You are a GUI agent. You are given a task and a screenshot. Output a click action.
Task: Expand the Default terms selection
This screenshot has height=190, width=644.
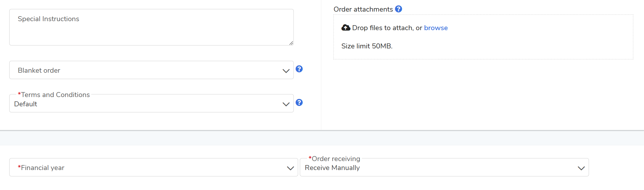[x=145, y=104]
